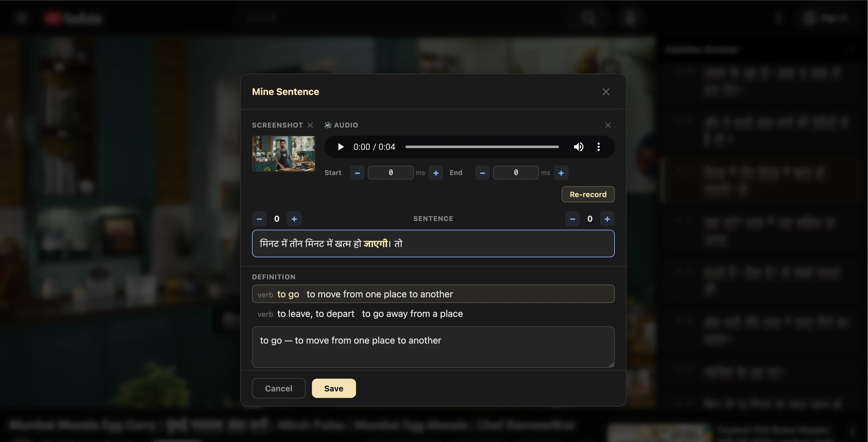Play the captured audio clip

coord(340,147)
